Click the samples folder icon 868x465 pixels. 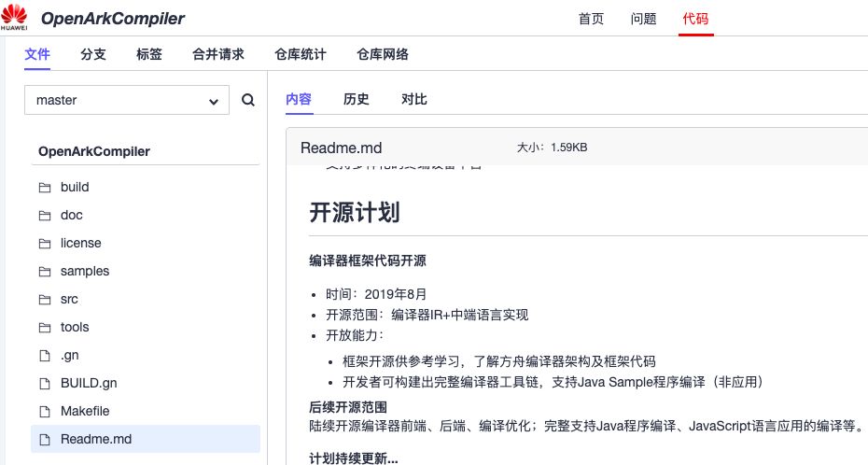tap(45, 271)
